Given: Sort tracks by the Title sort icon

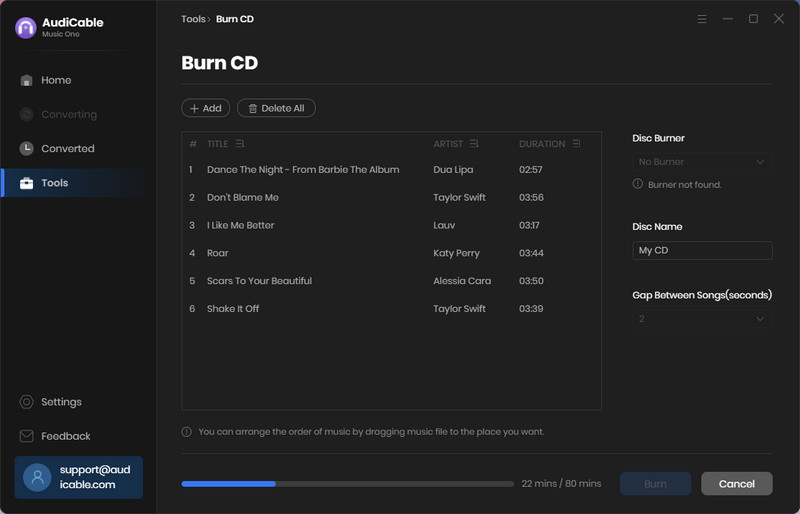Looking at the screenshot, I should pyautogui.click(x=240, y=144).
